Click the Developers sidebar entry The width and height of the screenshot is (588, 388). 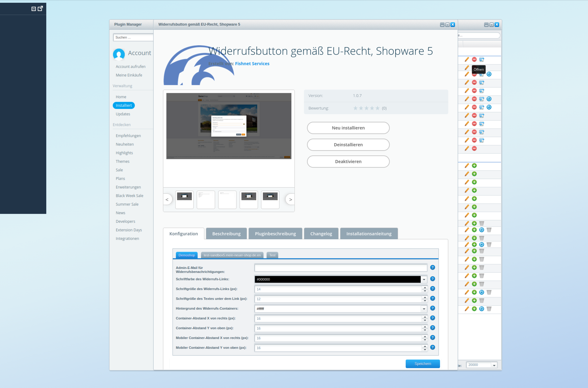point(125,221)
